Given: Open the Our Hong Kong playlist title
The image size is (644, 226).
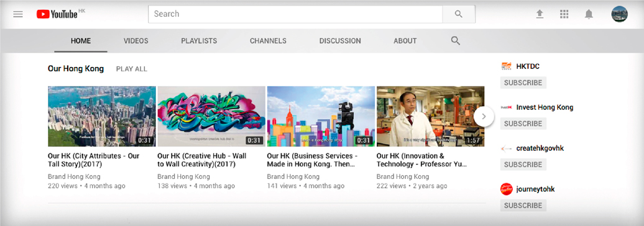Looking at the screenshot, I should (76, 69).
